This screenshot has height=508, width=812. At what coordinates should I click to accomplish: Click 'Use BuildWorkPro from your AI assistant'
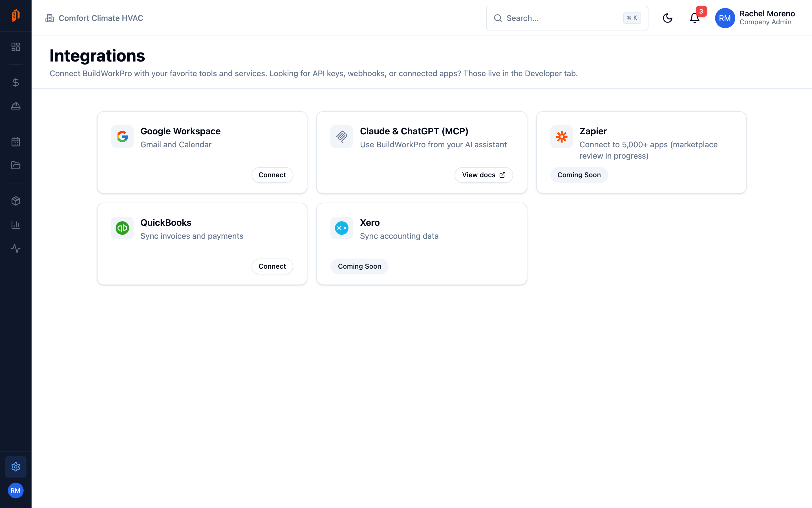433,145
